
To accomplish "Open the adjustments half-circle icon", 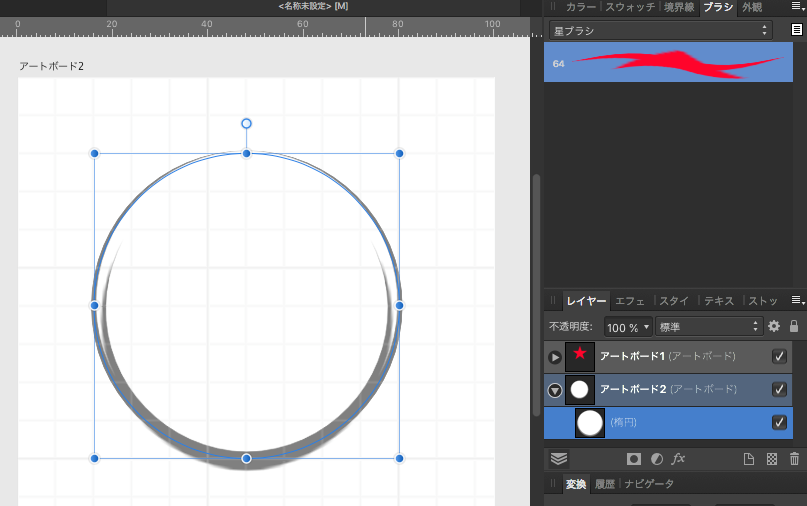I will coord(656,459).
